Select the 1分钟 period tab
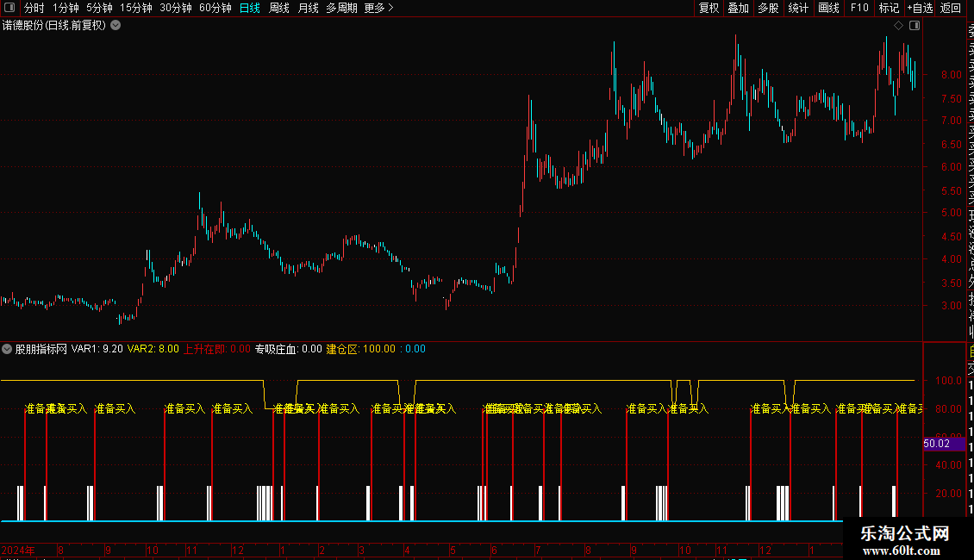The image size is (974, 560). pos(66,8)
